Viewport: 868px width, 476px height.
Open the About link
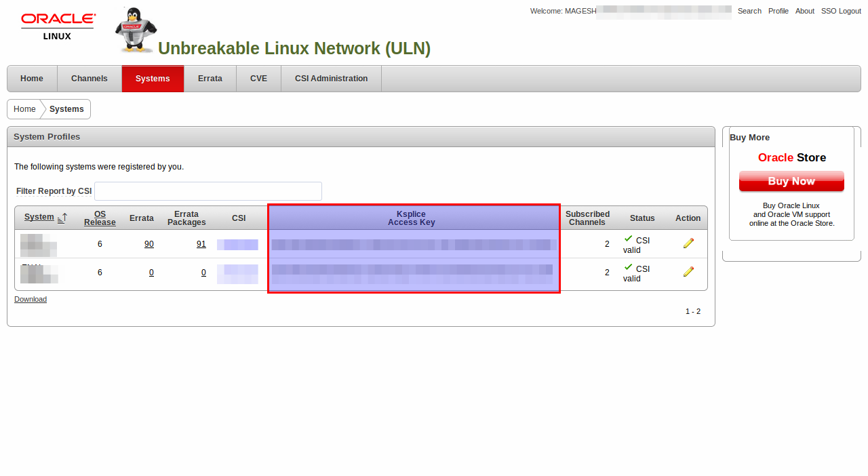(805, 11)
